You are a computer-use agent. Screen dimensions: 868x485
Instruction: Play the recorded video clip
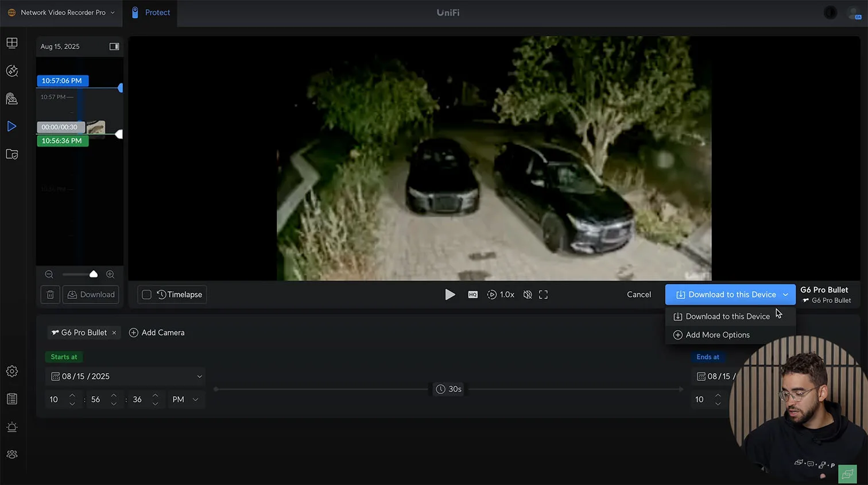tap(450, 295)
